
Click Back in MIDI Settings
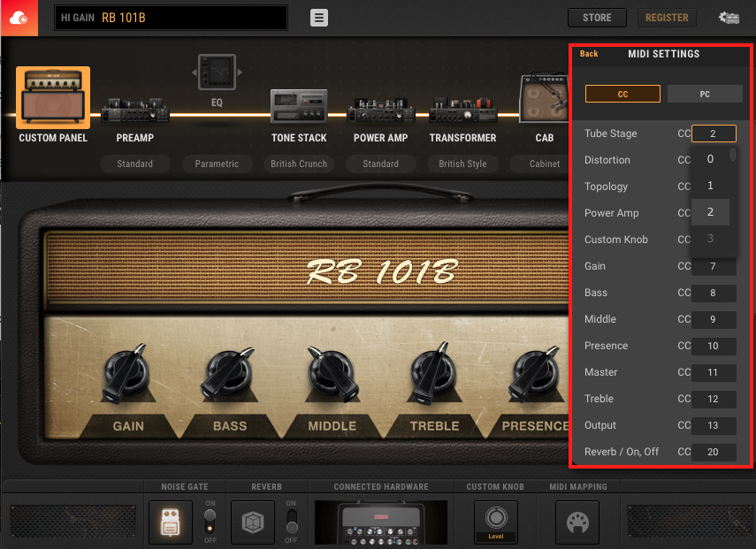pos(589,54)
